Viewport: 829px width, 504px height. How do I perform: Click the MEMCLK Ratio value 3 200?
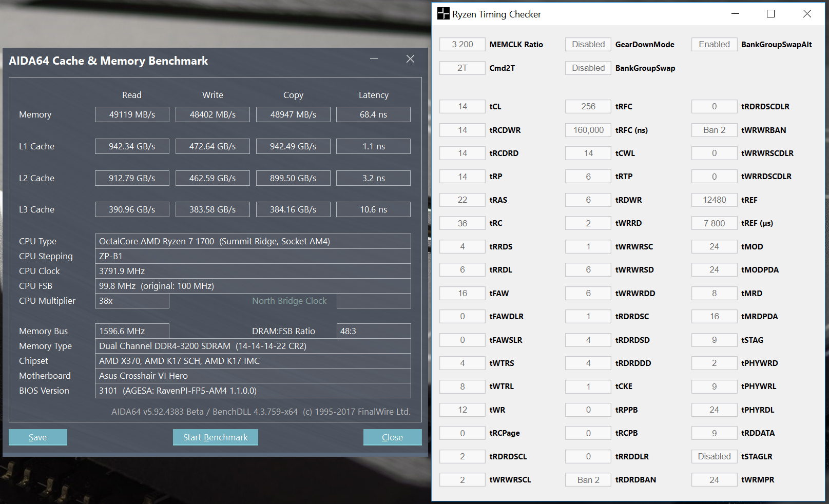click(462, 44)
